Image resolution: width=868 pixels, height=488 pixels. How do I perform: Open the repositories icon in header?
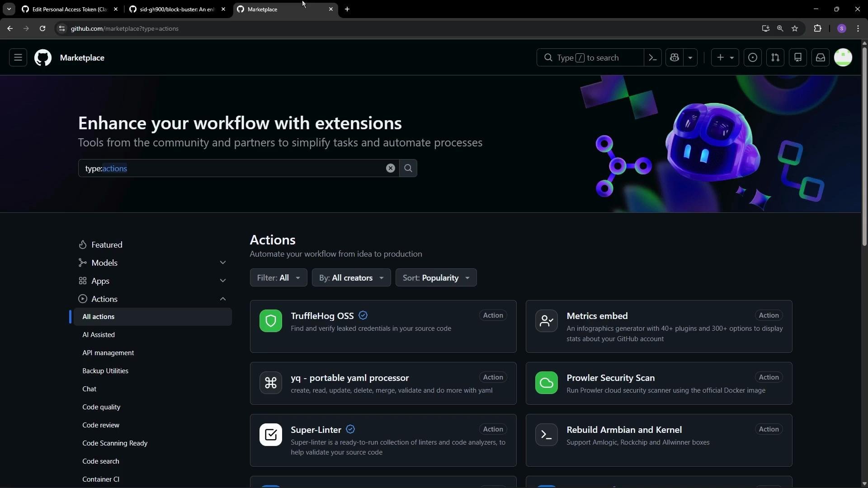(x=798, y=58)
